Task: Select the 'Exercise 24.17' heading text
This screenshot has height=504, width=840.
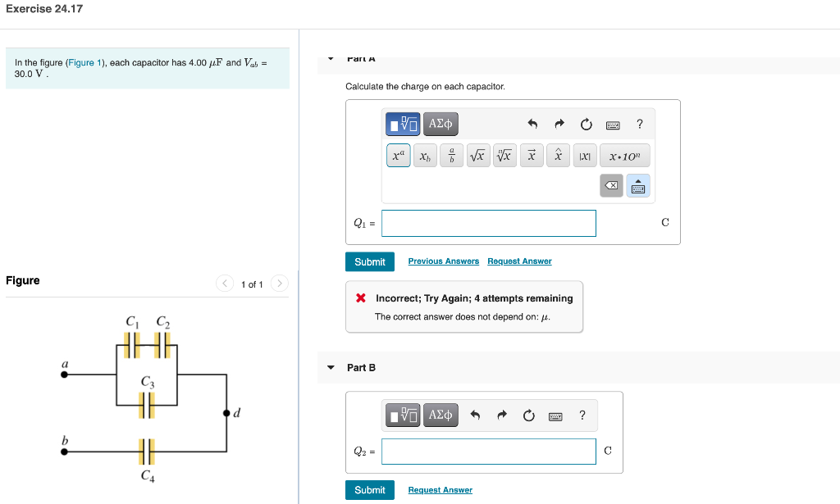Action: click(x=44, y=8)
